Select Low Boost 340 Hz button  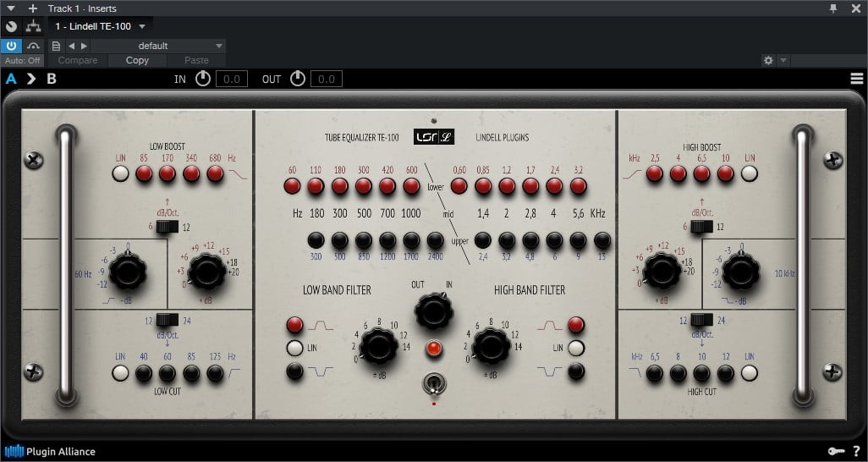click(x=191, y=173)
